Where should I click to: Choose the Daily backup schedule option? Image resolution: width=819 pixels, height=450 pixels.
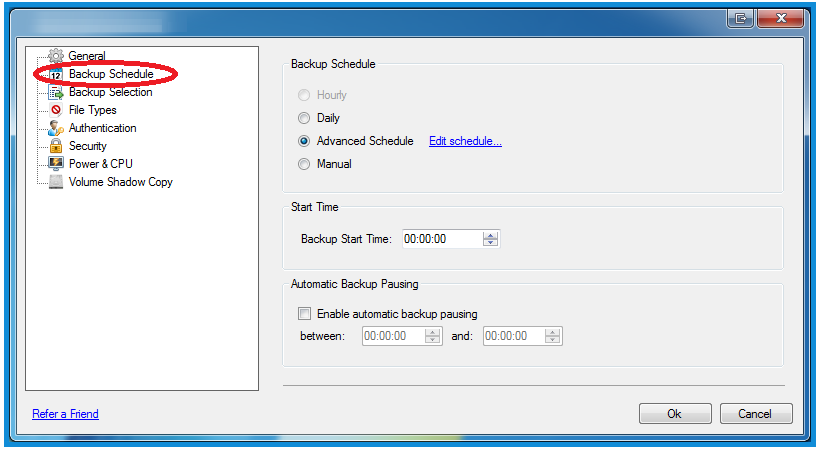point(303,118)
